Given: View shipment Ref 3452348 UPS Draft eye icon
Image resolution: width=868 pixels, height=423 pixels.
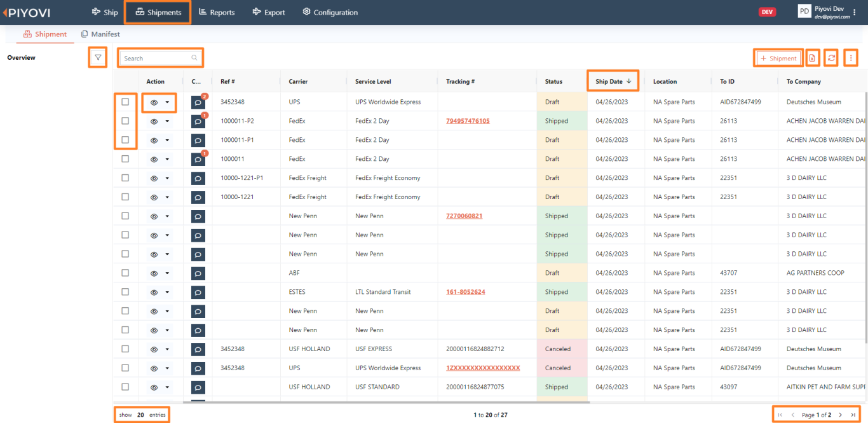Looking at the screenshot, I should pyautogui.click(x=154, y=102).
